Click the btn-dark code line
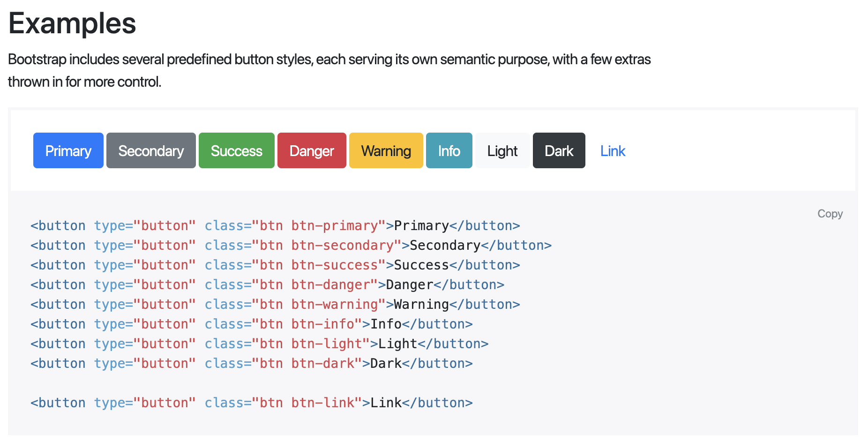The image size is (868, 448). [251, 364]
